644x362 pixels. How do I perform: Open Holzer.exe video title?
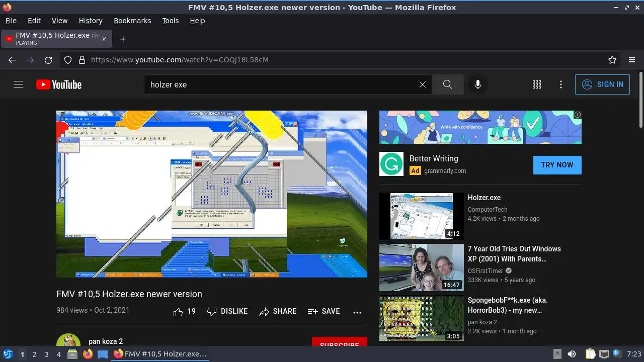pos(484,198)
